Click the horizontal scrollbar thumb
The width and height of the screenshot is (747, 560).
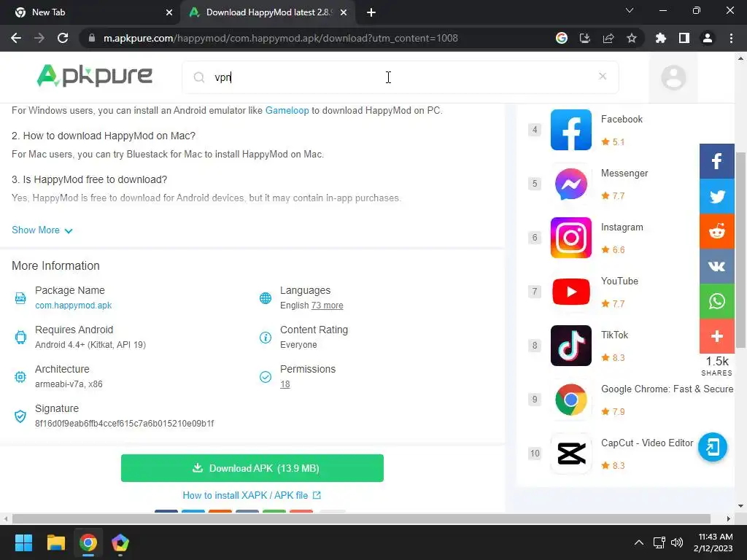(361, 518)
